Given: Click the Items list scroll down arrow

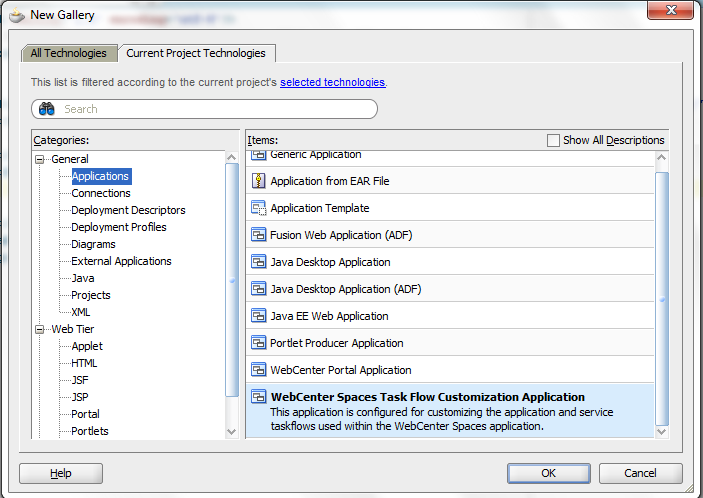Looking at the screenshot, I should 661,432.
